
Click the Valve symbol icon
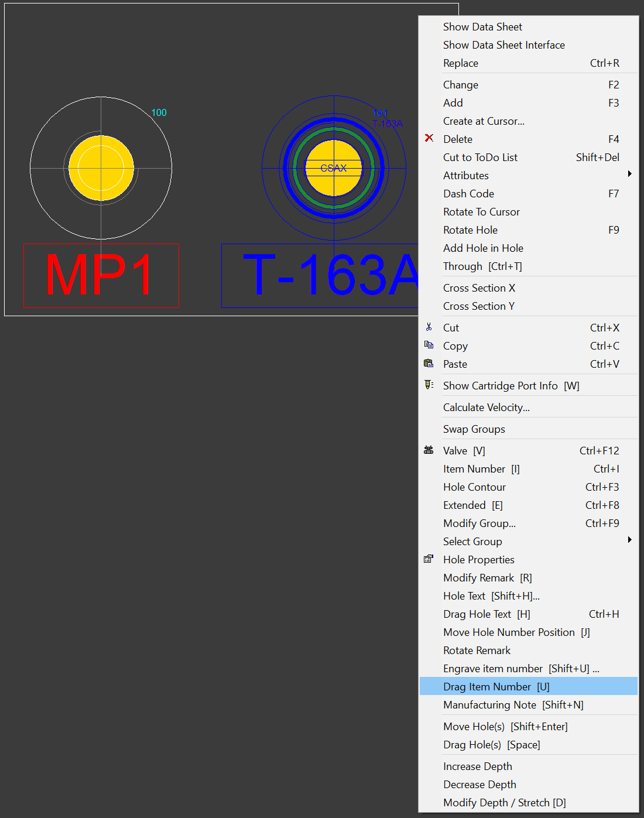[x=429, y=450]
